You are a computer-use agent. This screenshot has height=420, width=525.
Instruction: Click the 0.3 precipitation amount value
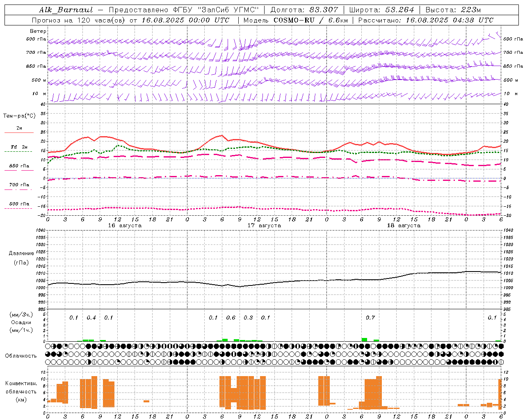[248, 318]
